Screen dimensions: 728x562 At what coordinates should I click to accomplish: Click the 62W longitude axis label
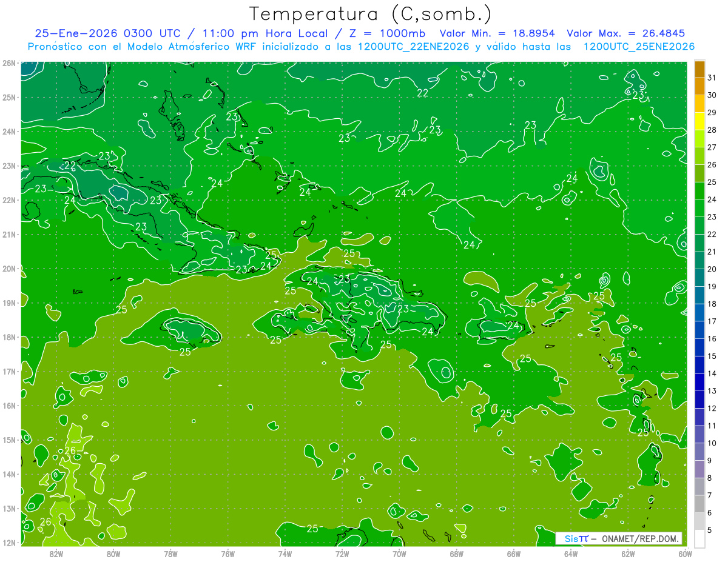(x=628, y=553)
